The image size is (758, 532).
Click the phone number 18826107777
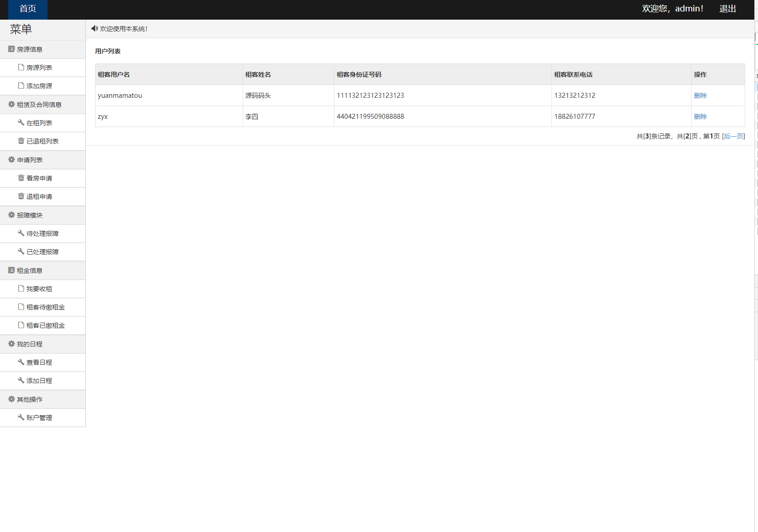tap(575, 117)
